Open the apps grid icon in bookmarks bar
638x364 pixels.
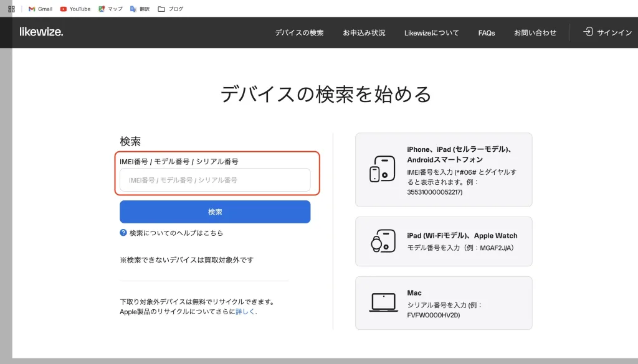[x=11, y=9]
